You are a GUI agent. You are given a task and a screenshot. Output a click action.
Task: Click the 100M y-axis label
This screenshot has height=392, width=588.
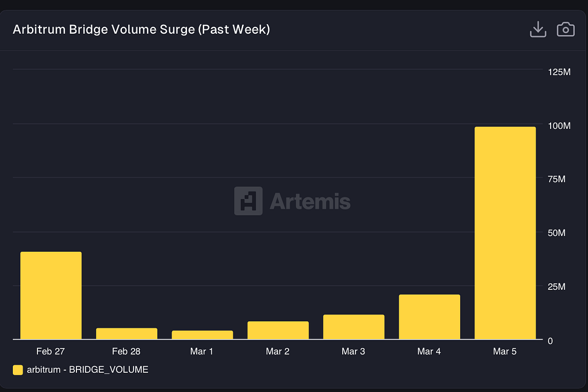(560, 126)
